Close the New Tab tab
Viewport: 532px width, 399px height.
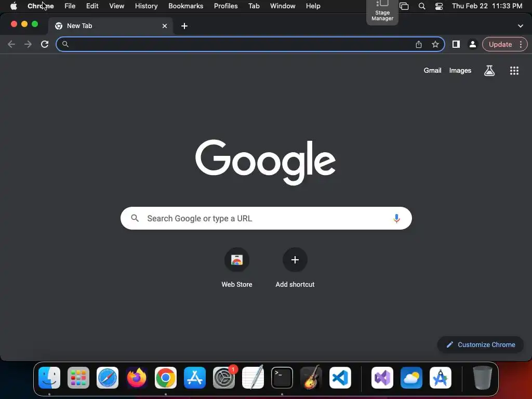[x=165, y=26]
